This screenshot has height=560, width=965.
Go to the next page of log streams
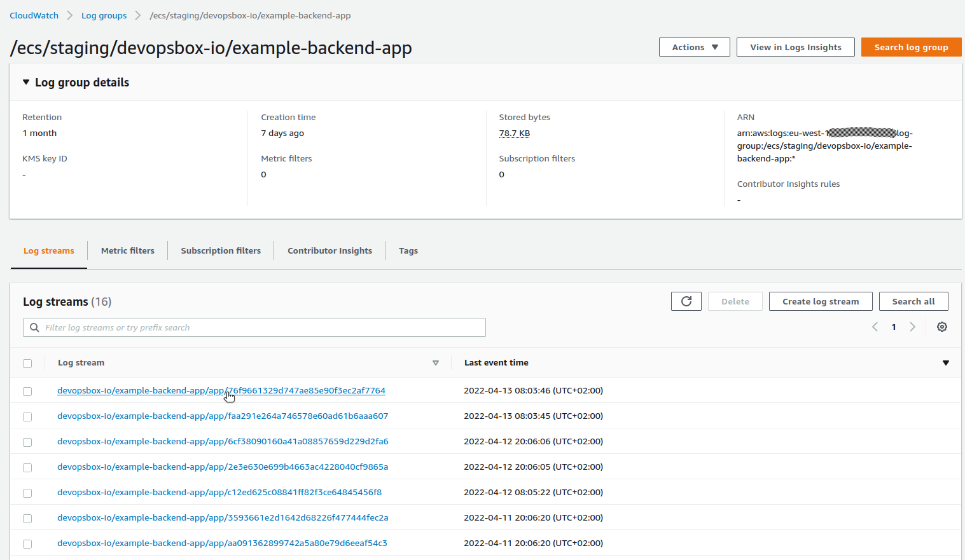click(x=913, y=326)
